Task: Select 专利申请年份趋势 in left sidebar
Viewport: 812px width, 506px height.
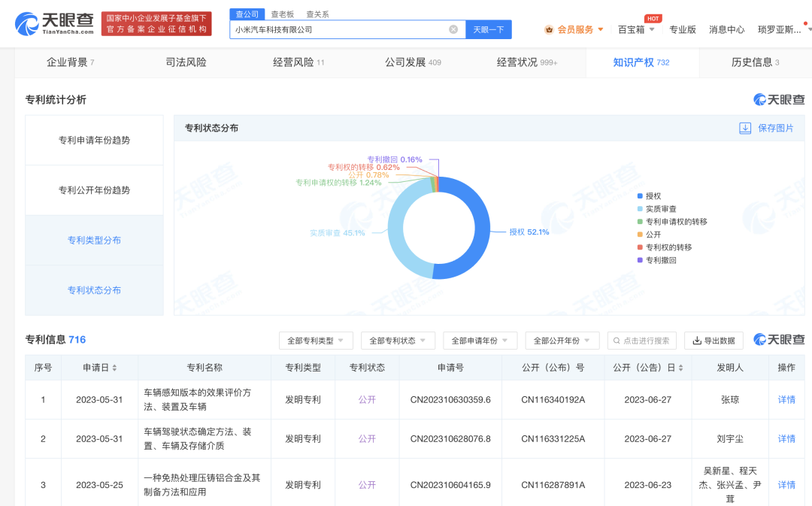Action: [93, 139]
